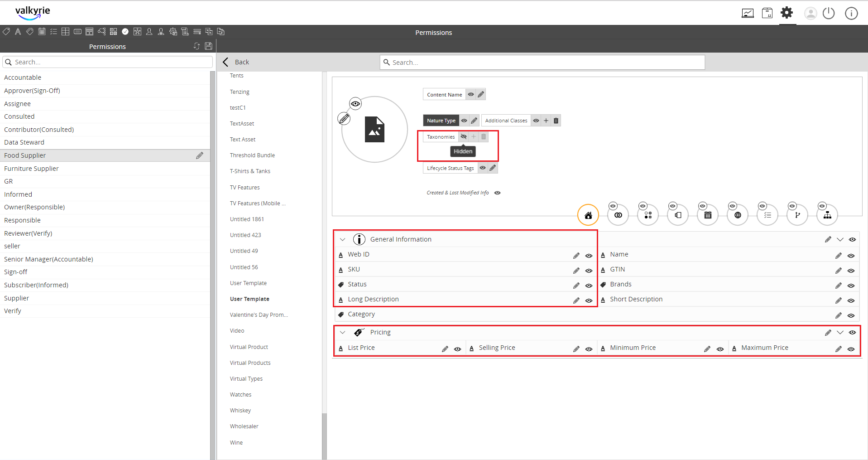The image size is (868, 460).
Task: Open the copy documents toolbar icon
Action: [x=221, y=32]
